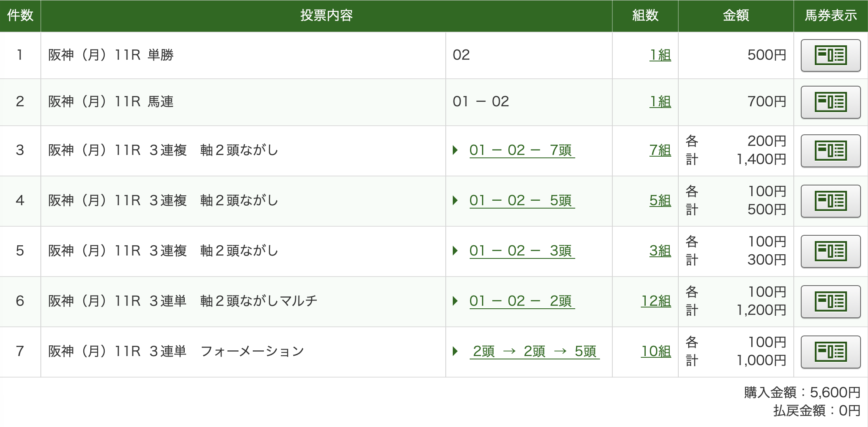
Task: Open the 5組 combinations link
Action: point(660,200)
